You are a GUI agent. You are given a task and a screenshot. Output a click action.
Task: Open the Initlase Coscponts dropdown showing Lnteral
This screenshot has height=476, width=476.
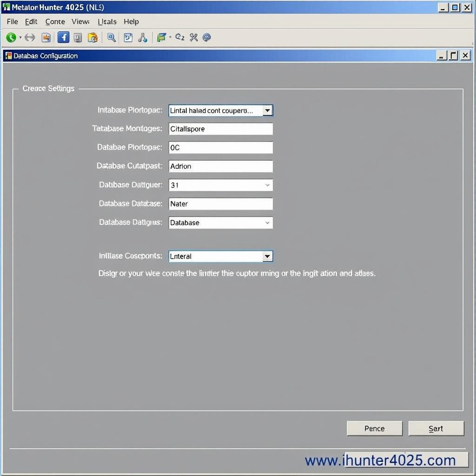pyautogui.click(x=267, y=256)
